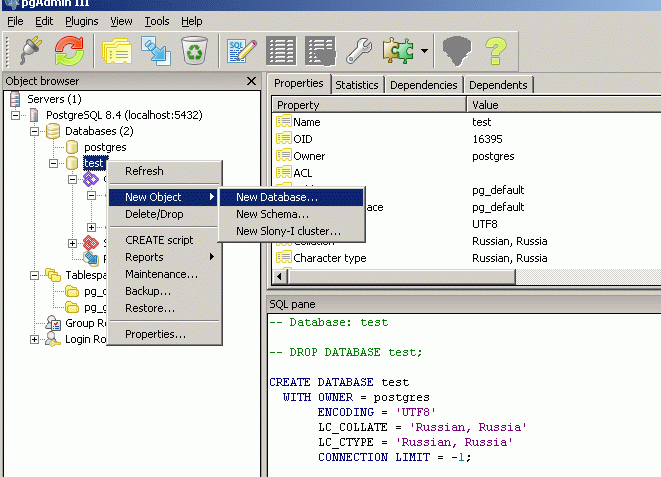661x477 pixels.
Task: Collapse the PostgreSQL 8.4 server node
Action: pos(16,115)
